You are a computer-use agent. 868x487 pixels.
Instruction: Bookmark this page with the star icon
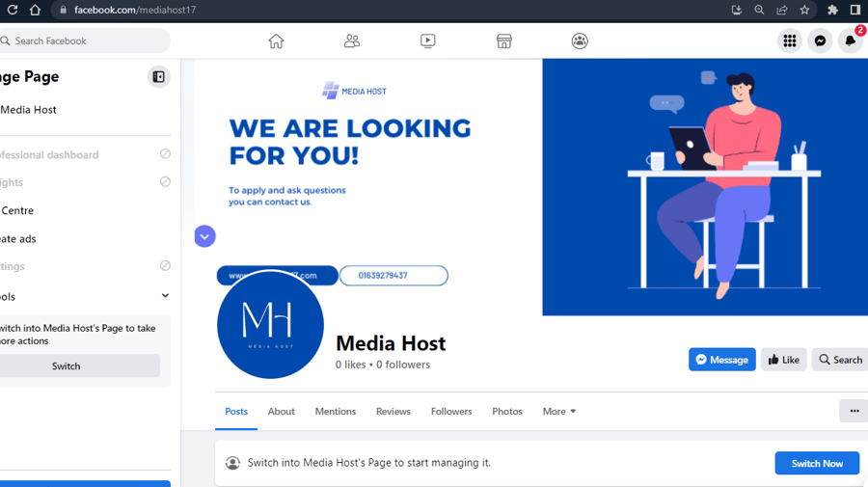pyautogui.click(x=804, y=10)
